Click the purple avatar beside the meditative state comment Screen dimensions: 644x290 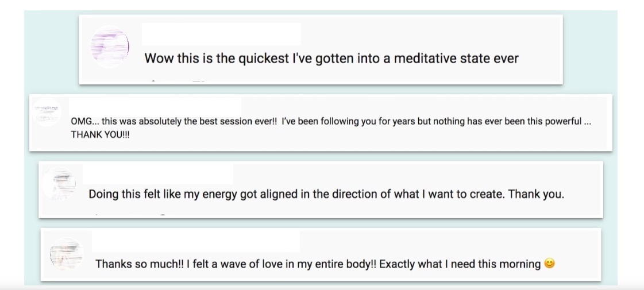[x=110, y=47]
